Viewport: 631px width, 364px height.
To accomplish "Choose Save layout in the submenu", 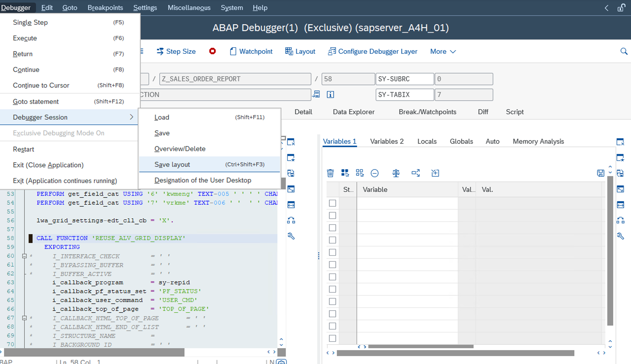I will 210,164.
